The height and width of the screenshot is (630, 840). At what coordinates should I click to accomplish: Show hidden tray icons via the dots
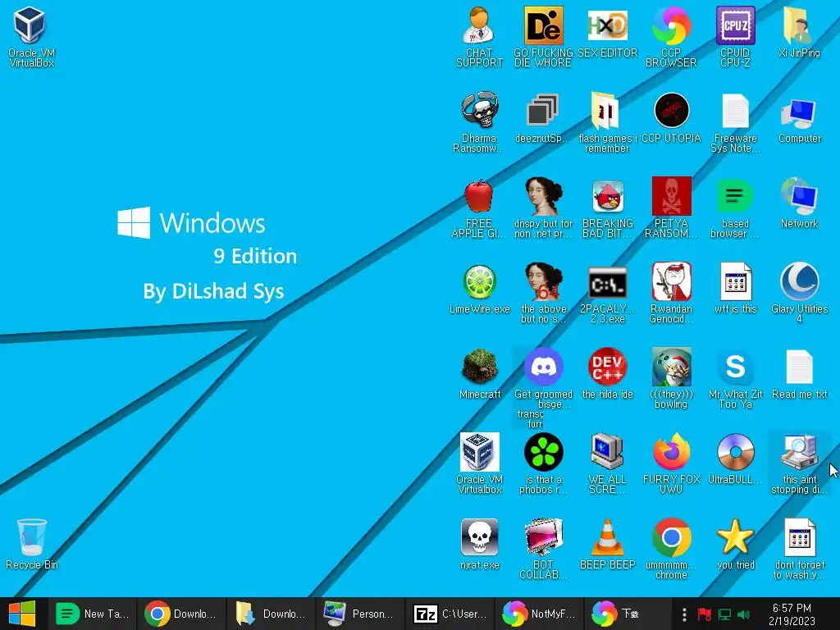pos(684,614)
